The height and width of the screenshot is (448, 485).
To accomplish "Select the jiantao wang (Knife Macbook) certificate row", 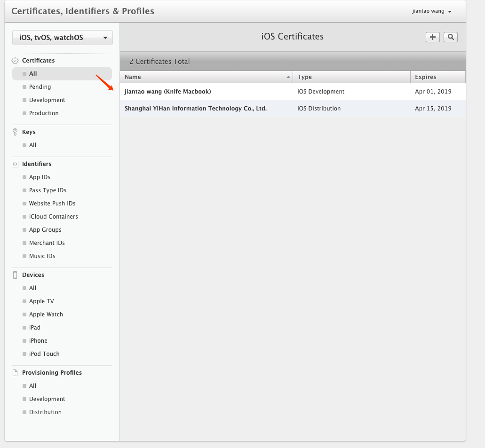I will pos(167,92).
